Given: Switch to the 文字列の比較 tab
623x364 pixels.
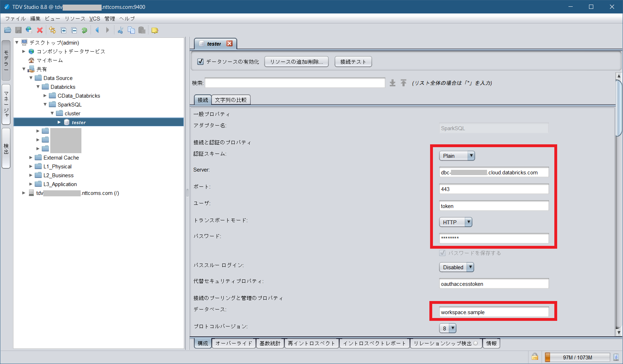Looking at the screenshot, I should pyautogui.click(x=231, y=100).
